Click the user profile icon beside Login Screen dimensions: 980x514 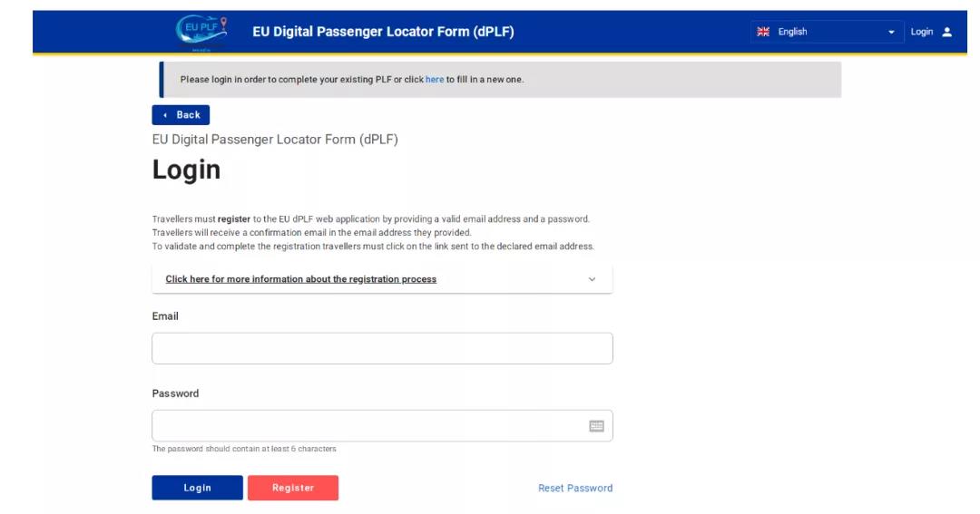coord(946,32)
